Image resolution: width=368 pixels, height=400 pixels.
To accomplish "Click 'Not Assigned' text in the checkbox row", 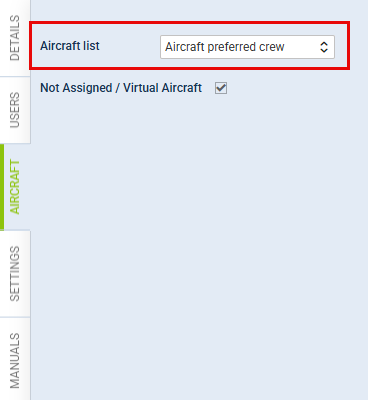I will [x=76, y=88].
